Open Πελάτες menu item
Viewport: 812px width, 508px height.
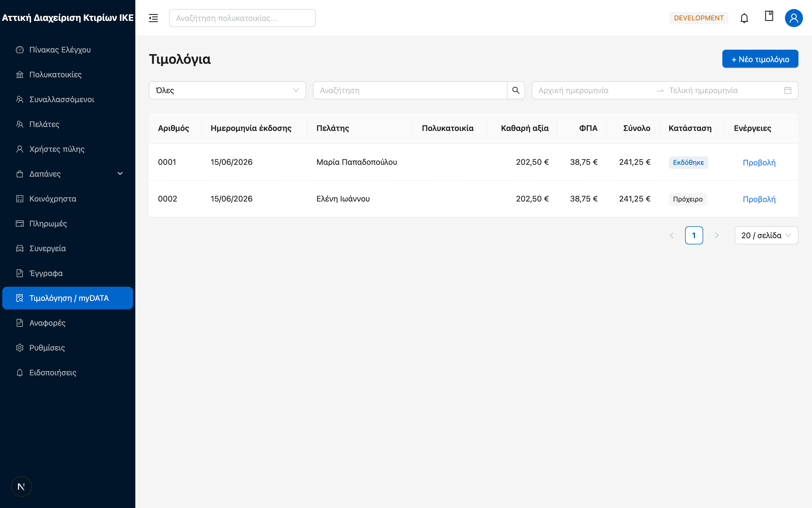(67, 124)
